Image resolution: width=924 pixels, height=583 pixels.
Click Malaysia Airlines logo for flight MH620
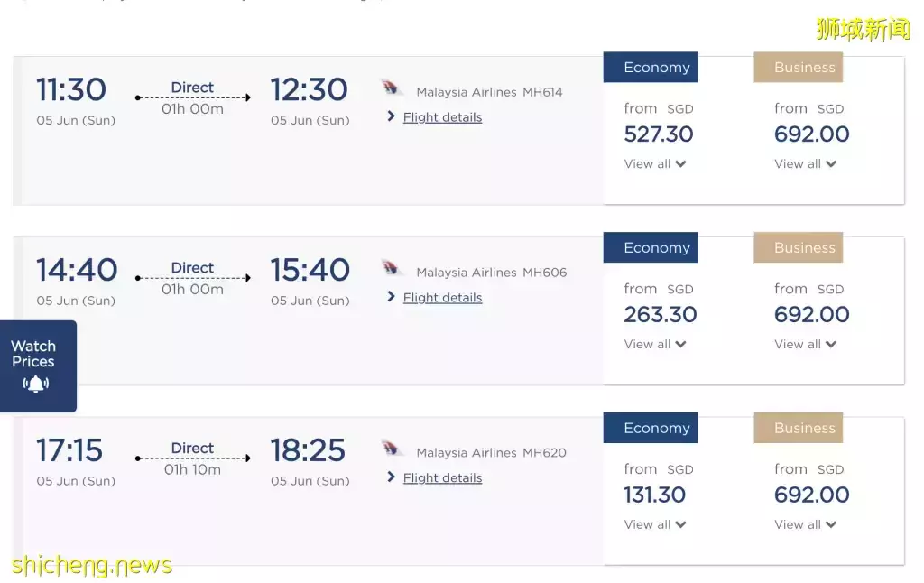coord(393,449)
